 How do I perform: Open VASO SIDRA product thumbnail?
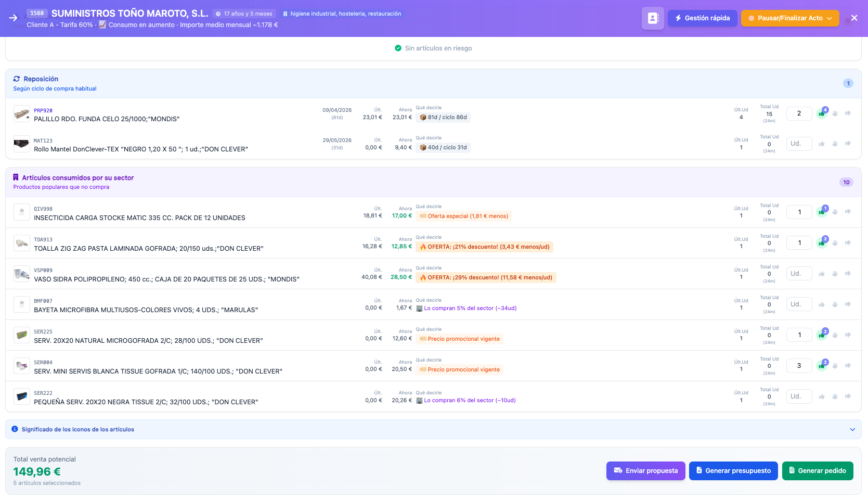[22, 274]
